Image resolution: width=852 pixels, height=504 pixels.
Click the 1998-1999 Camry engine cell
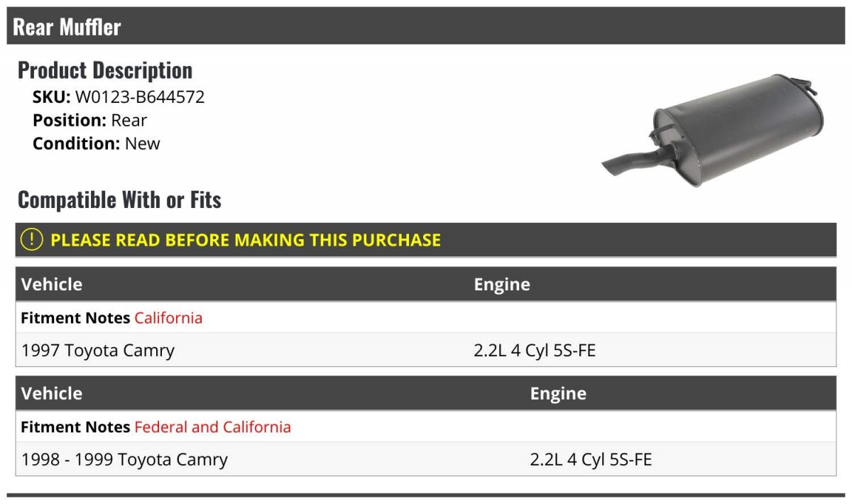[x=591, y=460]
